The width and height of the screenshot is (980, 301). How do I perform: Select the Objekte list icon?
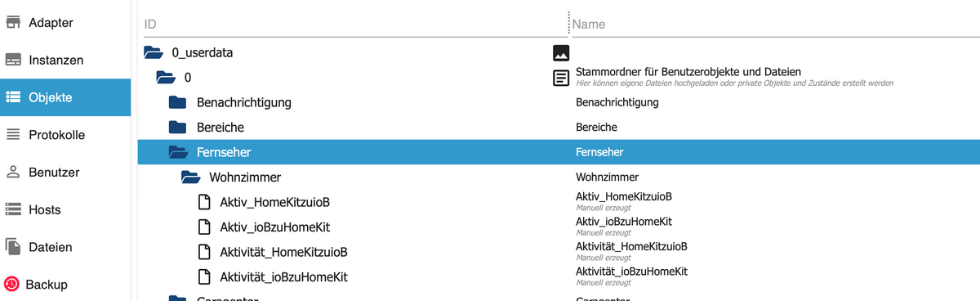[13, 97]
